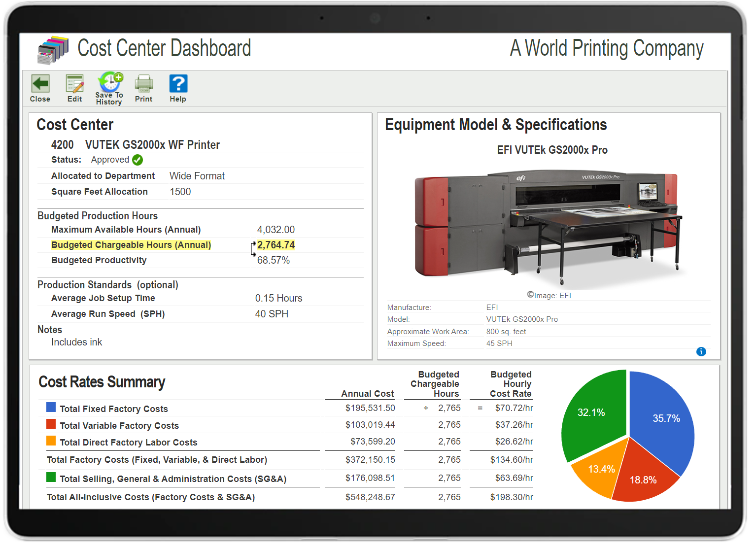The height and width of the screenshot is (548, 756).
Task: Click the $26.62/hr hourly cost rate
Action: (514, 442)
